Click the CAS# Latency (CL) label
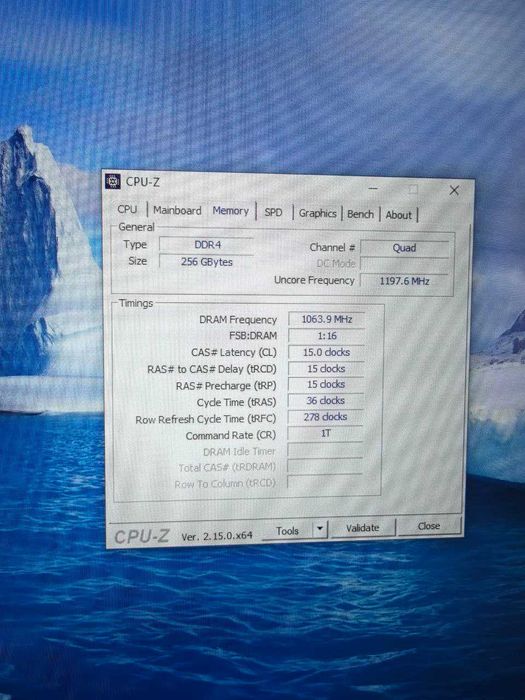The image size is (525, 700). 234,353
